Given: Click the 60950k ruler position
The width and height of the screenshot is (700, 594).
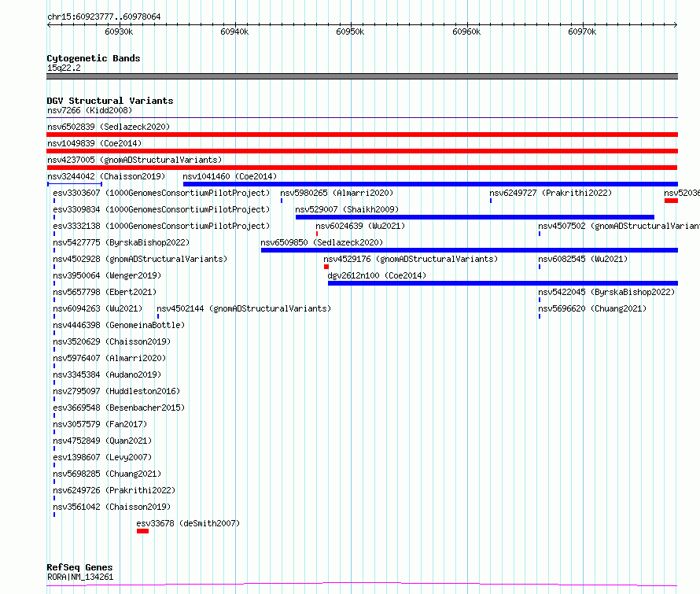Looking at the screenshot, I should (x=350, y=31).
